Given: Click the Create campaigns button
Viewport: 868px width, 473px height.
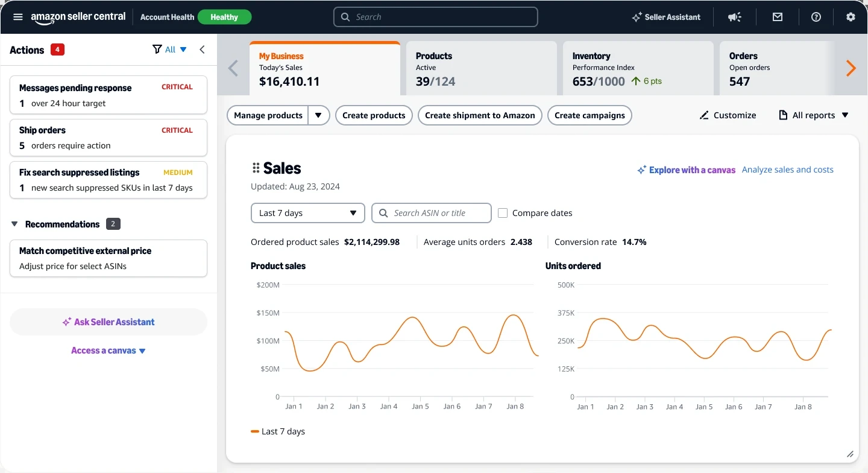Looking at the screenshot, I should coord(590,115).
